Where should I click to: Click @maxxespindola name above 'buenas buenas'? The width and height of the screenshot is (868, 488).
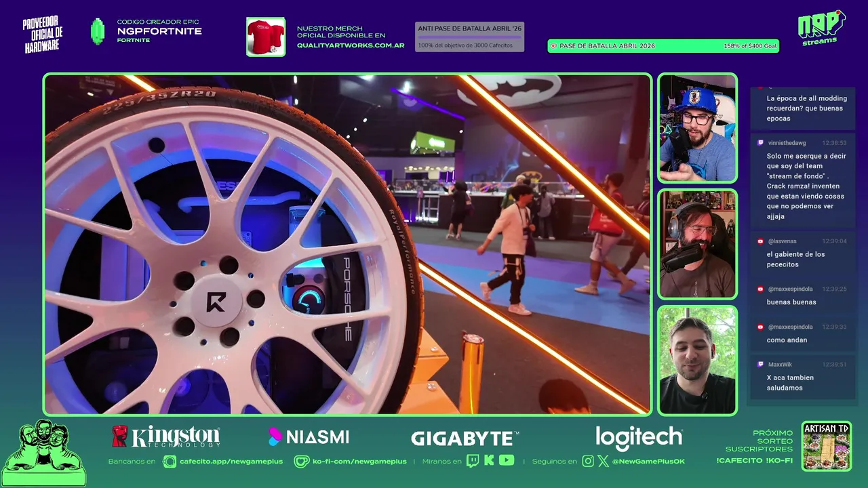pos(790,289)
